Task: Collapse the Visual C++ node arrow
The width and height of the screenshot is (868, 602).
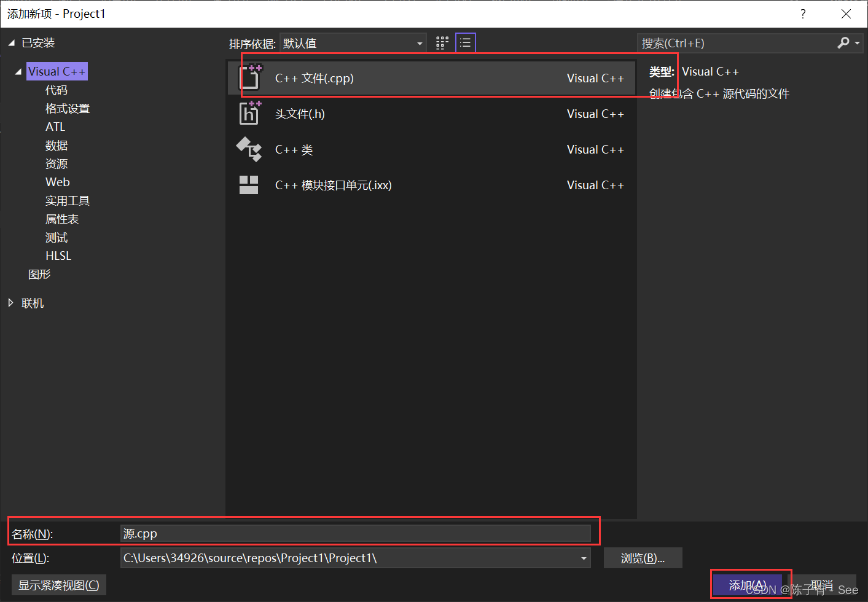Action: [18, 72]
